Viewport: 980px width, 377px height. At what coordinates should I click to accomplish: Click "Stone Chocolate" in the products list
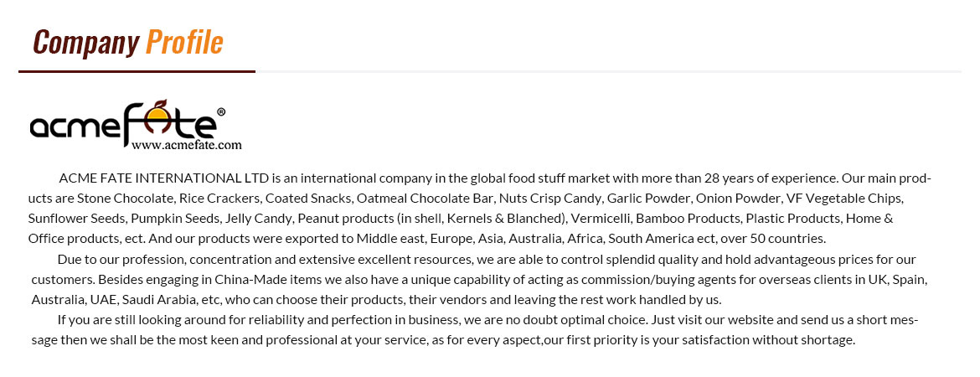tap(126, 199)
